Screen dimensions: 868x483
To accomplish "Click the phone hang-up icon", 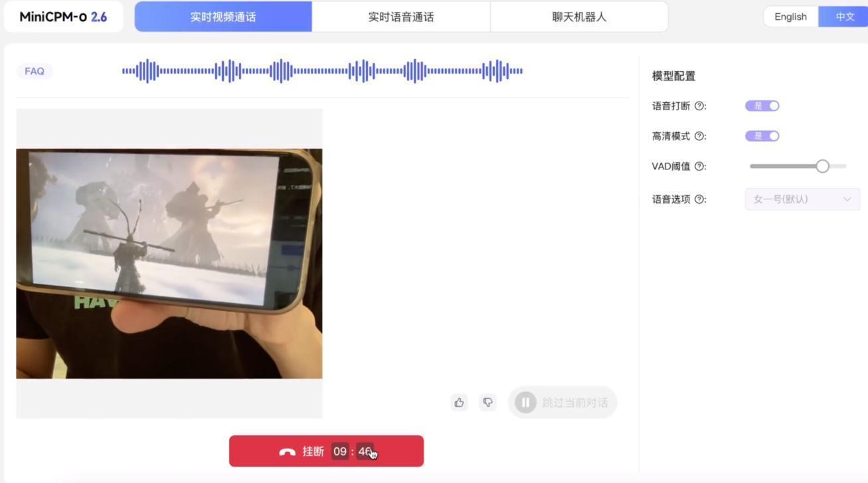I will click(287, 452).
